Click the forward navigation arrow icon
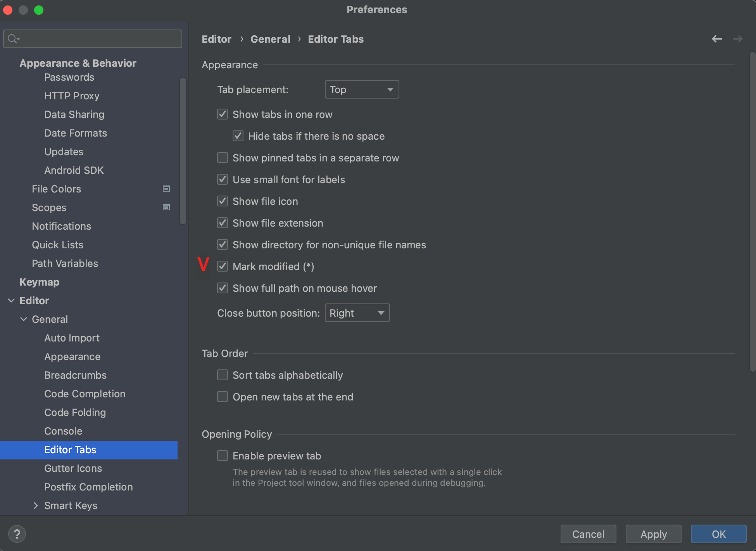 tap(737, 39)
